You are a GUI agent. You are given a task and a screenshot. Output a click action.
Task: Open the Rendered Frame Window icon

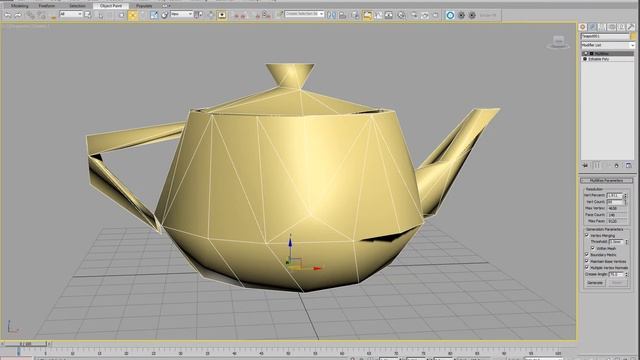coord(425,15)
